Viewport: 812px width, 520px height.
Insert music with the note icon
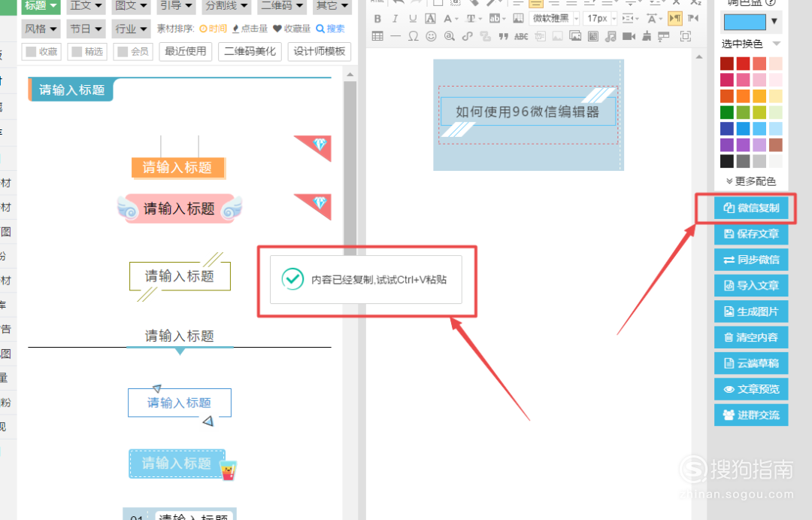[x=611, y=36]
